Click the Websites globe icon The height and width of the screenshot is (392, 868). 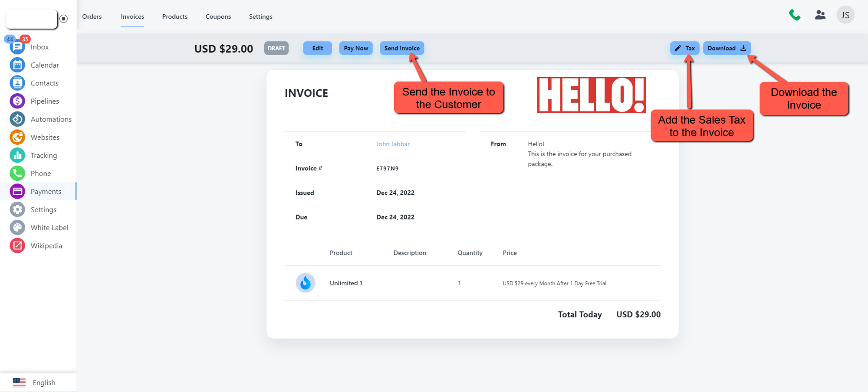pyautogui.click(x=17, y=137)
